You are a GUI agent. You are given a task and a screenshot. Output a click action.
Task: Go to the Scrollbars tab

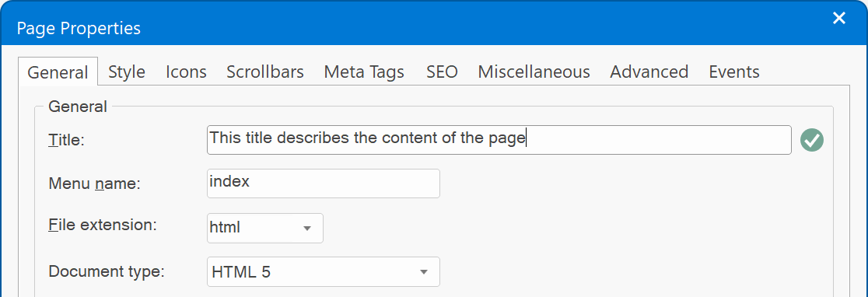coord(265,72)
